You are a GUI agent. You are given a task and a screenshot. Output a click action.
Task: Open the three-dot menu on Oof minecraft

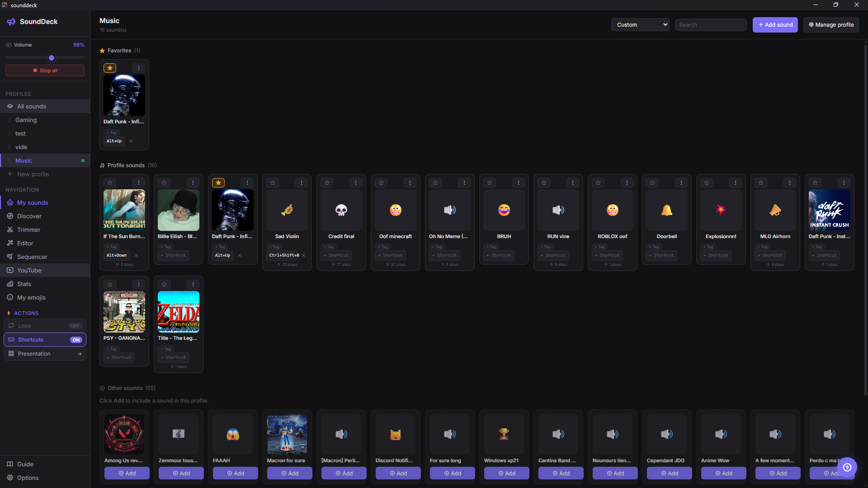pyautogui.click(x=410, y=183)
